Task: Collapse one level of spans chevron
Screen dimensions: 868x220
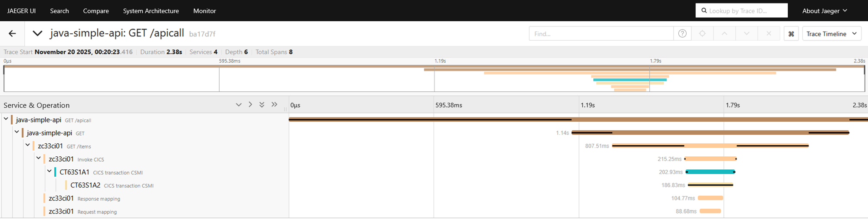Action: pyautogui.click(x=250, y=105)
